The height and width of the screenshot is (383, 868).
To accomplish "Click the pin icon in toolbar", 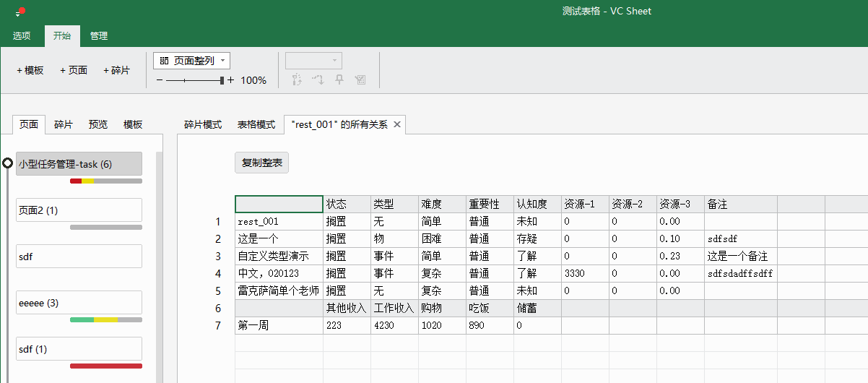I will pyautogui.click(x=339, y=79).
